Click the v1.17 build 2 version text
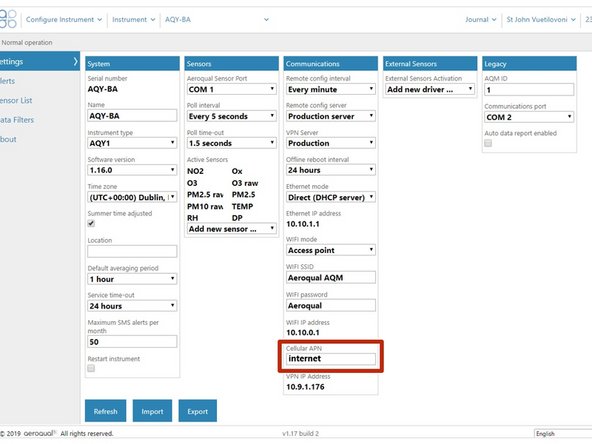The width and height of the screenshot is (592, 444). [301, 434]
